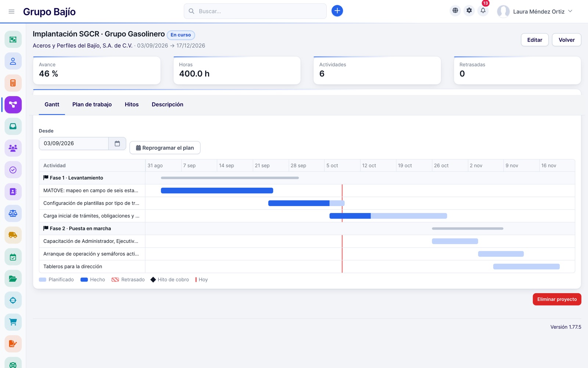Click Reprogramar el plan button
588x368 pixels.
coord(165,148)
